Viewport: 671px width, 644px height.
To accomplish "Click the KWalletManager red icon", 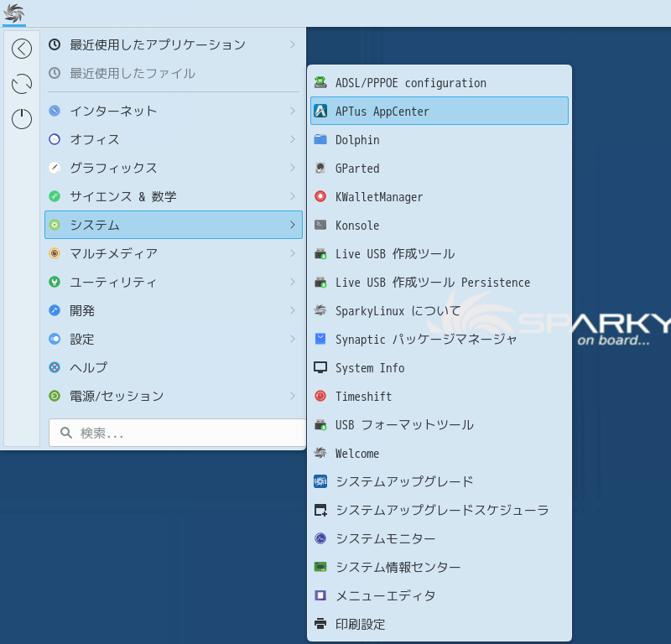I will click(x=320, y=196).
